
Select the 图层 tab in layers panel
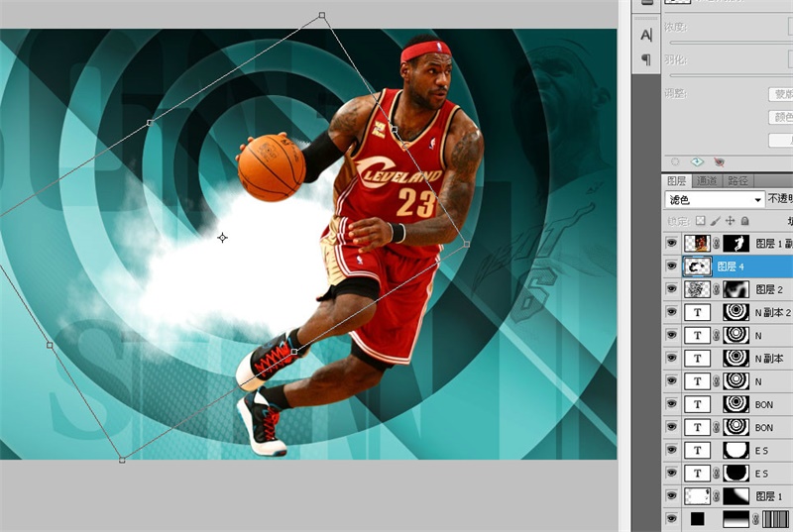(677, 180)
